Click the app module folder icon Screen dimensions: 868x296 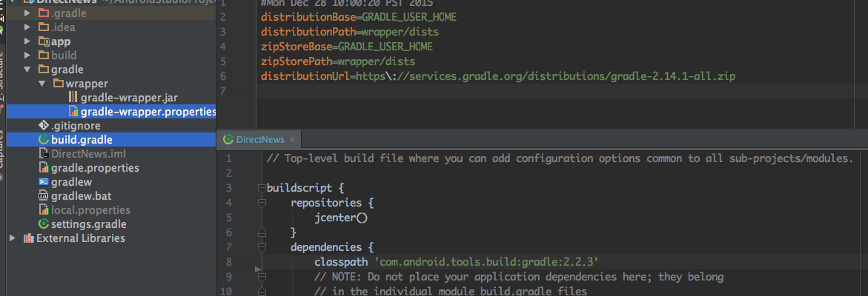point(43,41)
